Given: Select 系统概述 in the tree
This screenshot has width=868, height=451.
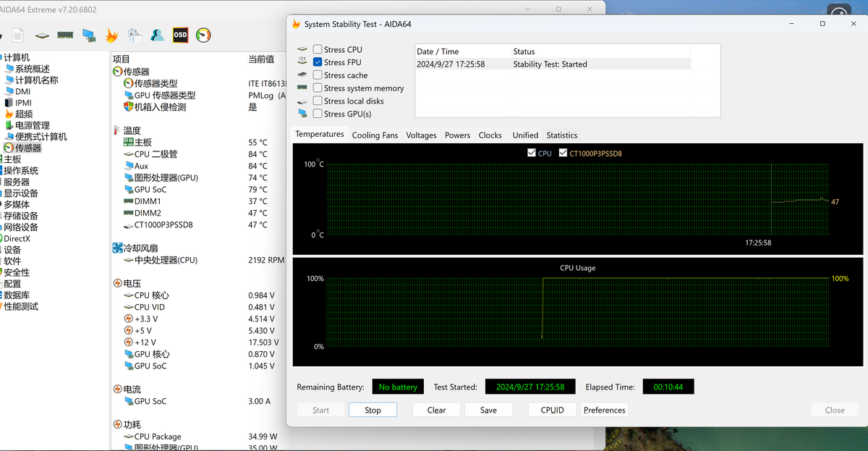Looking at the screenshot, I should (33, 69).
